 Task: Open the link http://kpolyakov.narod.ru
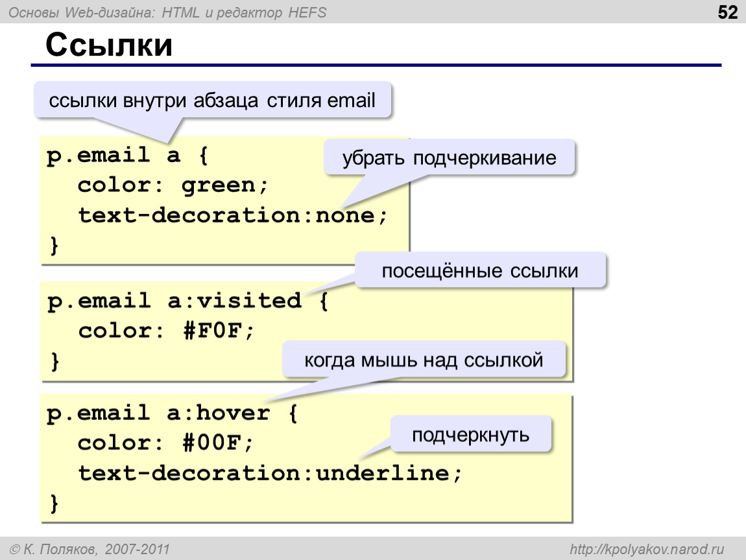point(647,549)
